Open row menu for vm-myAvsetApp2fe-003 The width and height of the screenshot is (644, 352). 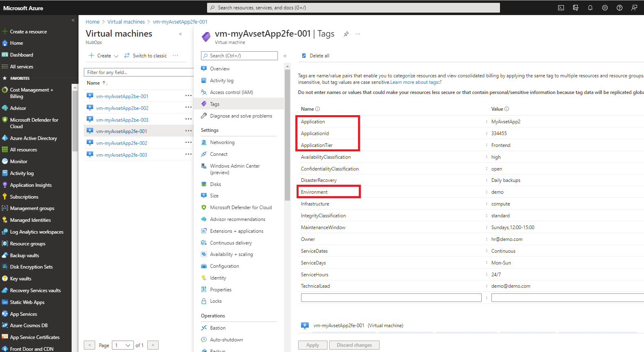pyautogui.click(x=188, y=154)
